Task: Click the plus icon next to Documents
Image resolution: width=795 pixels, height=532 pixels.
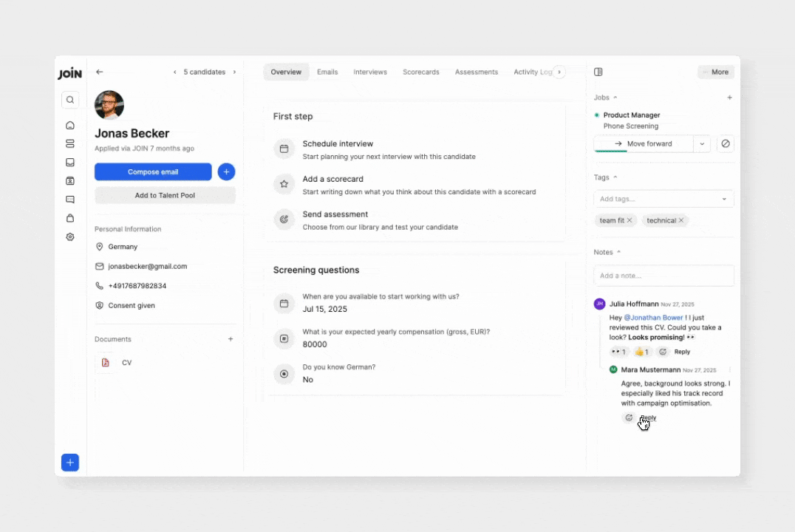Action: coord(231,339)
